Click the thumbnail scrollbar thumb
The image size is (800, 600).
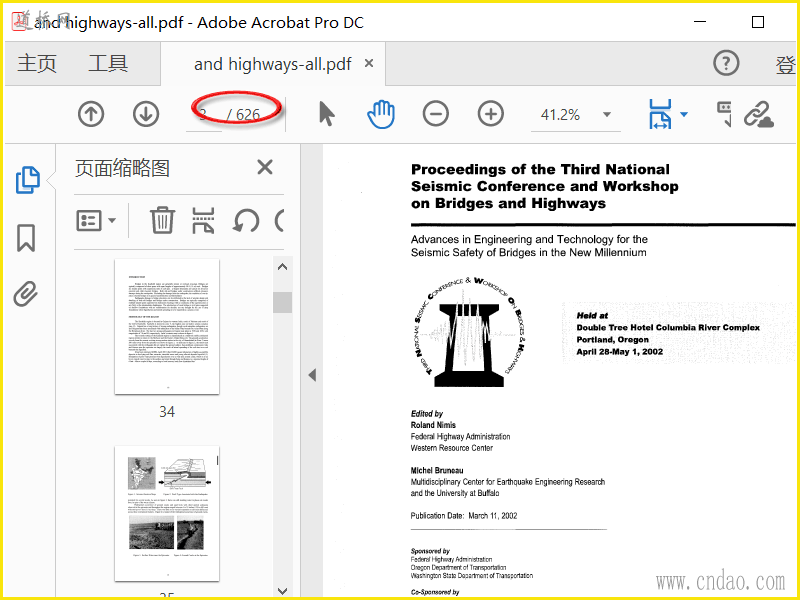coord(283,302)
